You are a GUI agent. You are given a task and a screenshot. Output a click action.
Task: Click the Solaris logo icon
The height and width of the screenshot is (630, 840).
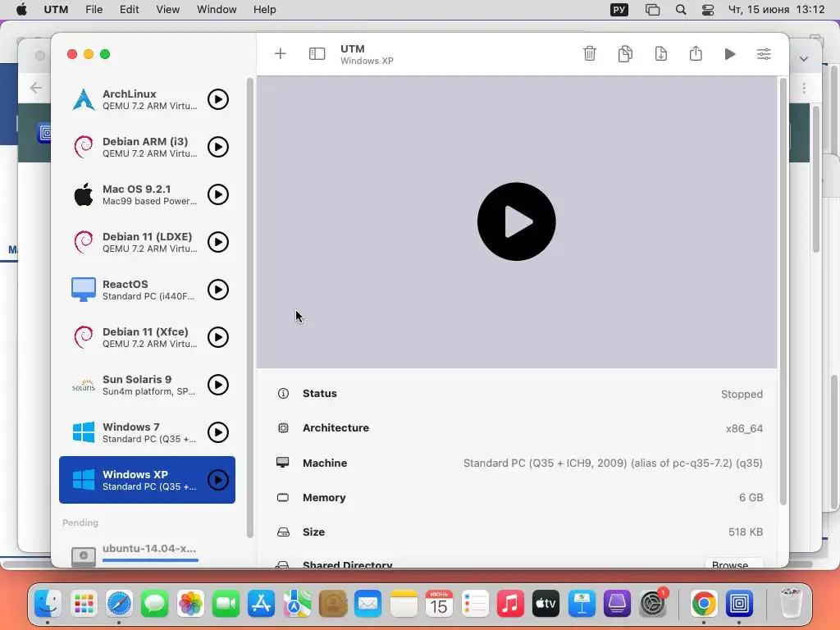[x=84, y=385]
